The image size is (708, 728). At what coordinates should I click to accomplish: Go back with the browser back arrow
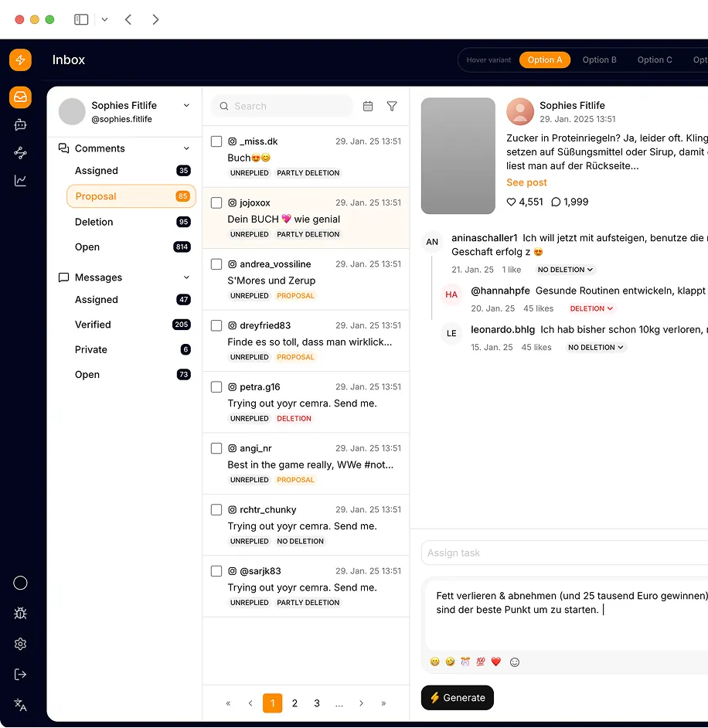(x=128, y=19)
